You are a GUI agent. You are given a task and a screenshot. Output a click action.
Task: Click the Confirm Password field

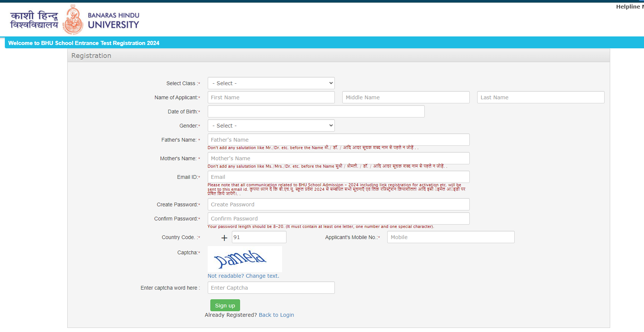pos(338,219)
